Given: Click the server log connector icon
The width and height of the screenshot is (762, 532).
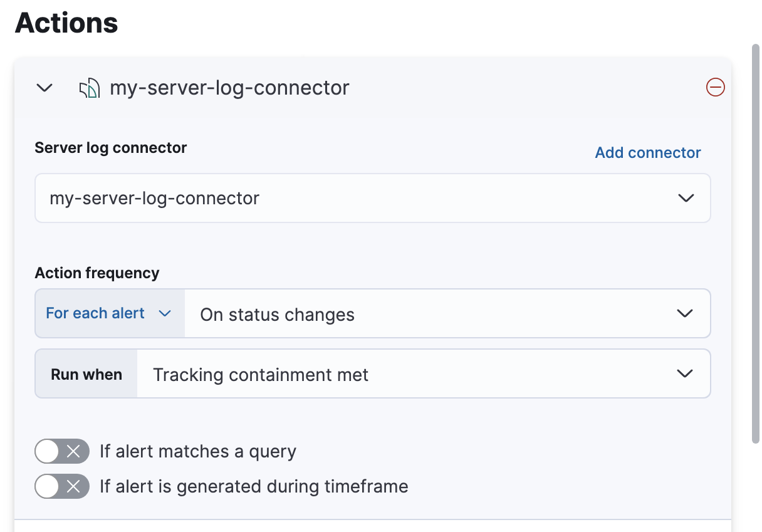Looking at the screenshot, I should click(x=89, y=88).
